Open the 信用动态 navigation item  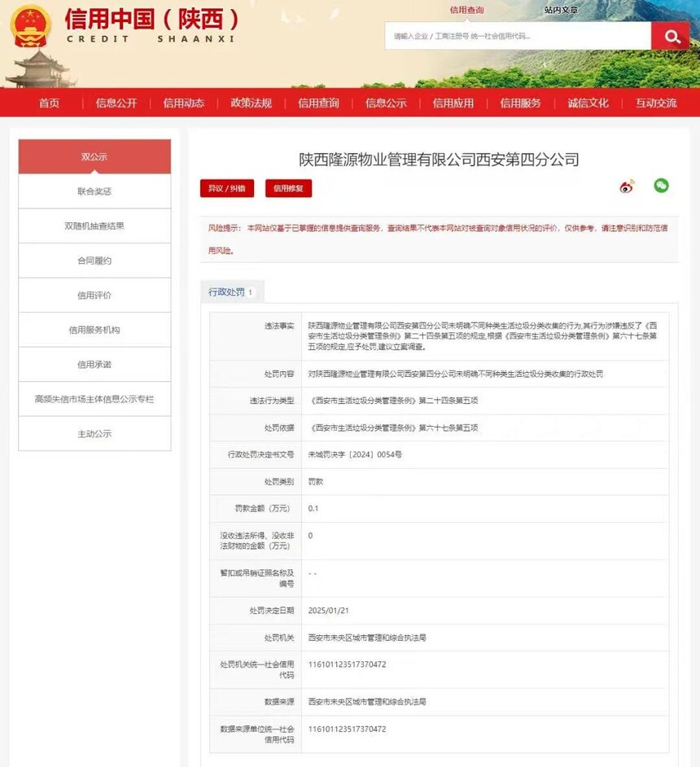[184, 103]
